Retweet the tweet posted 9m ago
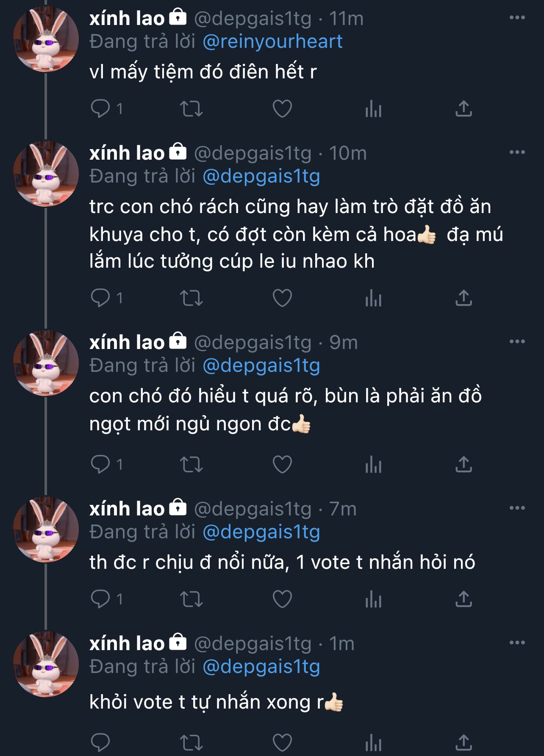 pos(192,465)
